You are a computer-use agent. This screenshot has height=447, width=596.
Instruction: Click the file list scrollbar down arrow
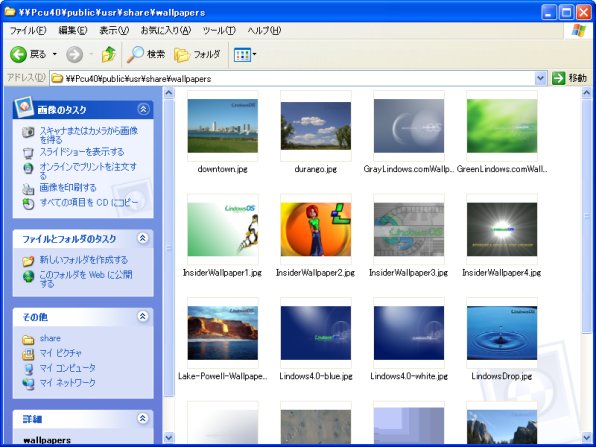point(586,437)
